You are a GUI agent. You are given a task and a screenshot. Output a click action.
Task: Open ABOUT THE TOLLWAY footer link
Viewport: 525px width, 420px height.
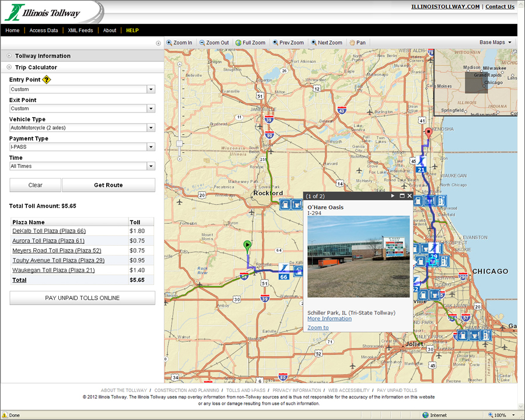[x=124, y=390]
